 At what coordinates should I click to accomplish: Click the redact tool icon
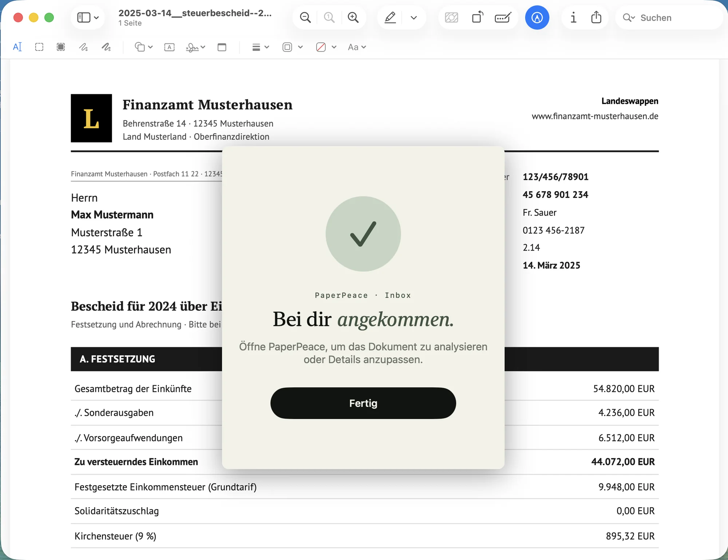click(x=451, y=17)
